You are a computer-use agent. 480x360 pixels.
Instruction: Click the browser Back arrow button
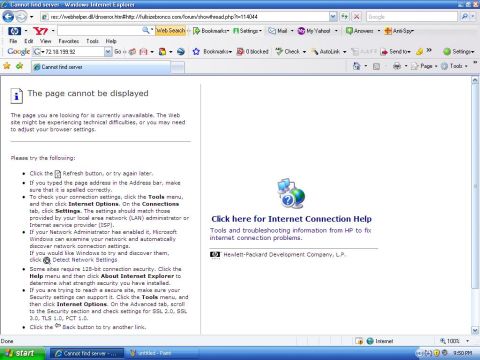(x=8, y=16)
